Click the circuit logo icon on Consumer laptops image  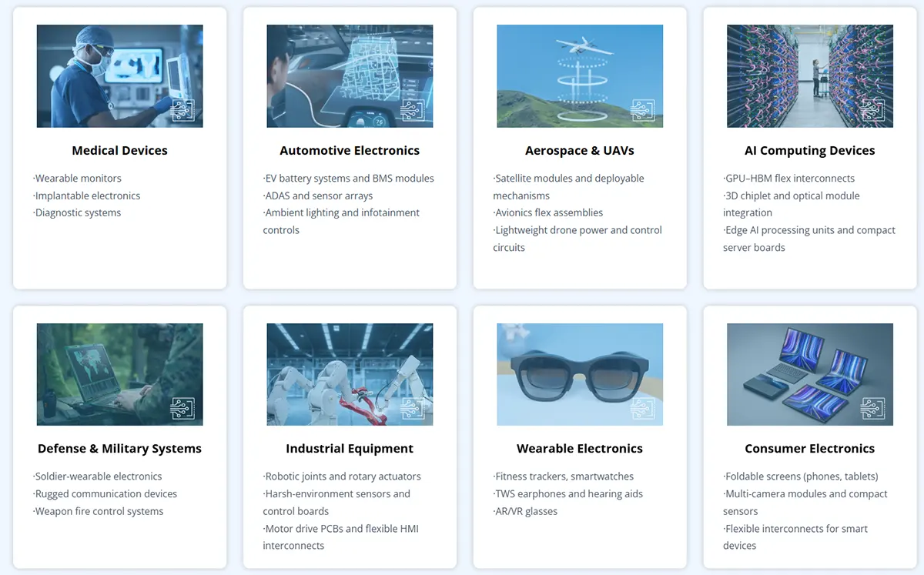(873, 409)
